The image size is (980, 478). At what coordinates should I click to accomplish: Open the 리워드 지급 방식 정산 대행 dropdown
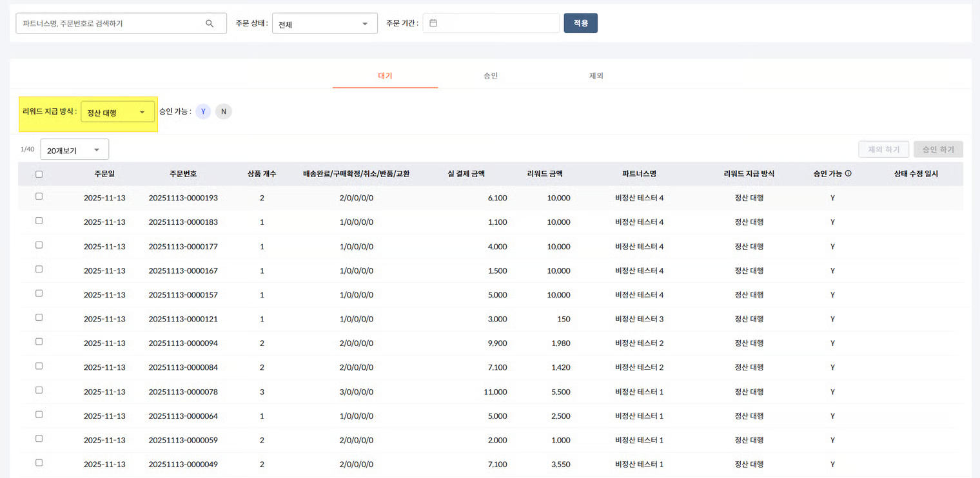point(118,112)
